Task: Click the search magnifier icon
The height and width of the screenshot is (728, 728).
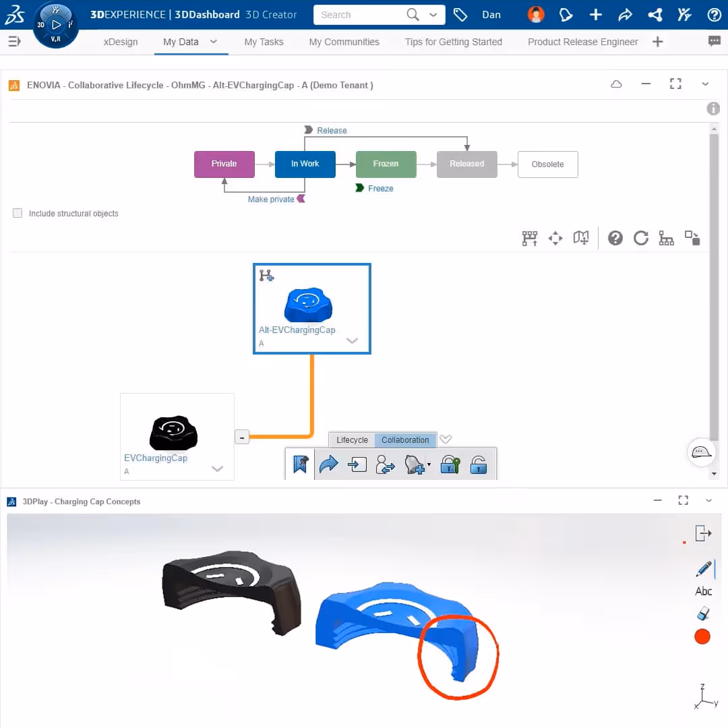Action: pyautogui.click(x=413, y=14)
